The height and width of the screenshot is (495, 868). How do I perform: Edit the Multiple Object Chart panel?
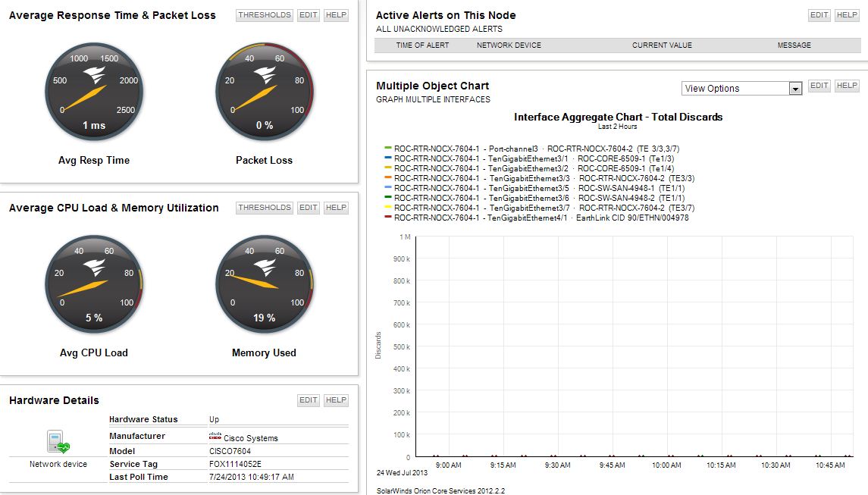[819, 85]
